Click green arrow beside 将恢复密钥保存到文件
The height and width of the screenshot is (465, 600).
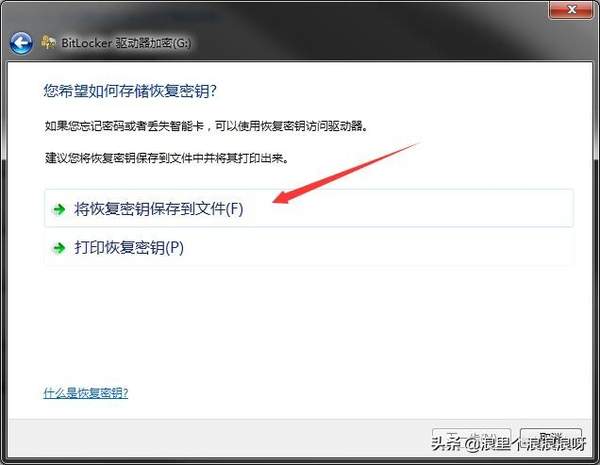[x=59, y=209]
